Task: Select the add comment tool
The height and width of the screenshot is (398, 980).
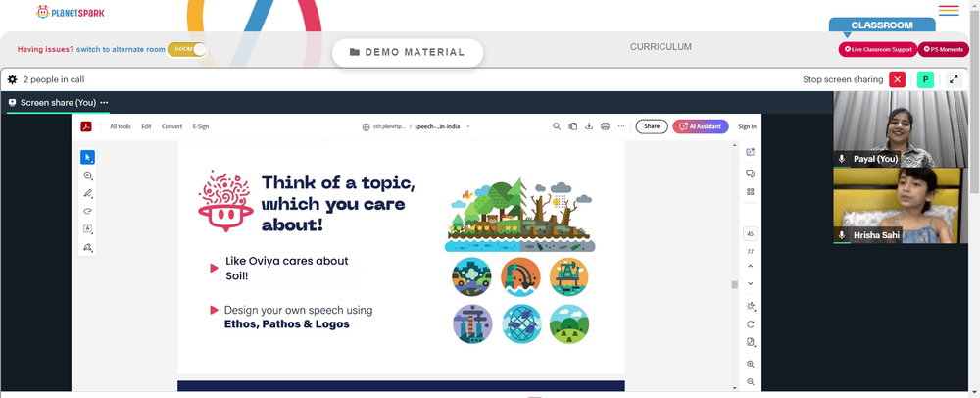Action: pyautogui.click(x=87, y=175)
